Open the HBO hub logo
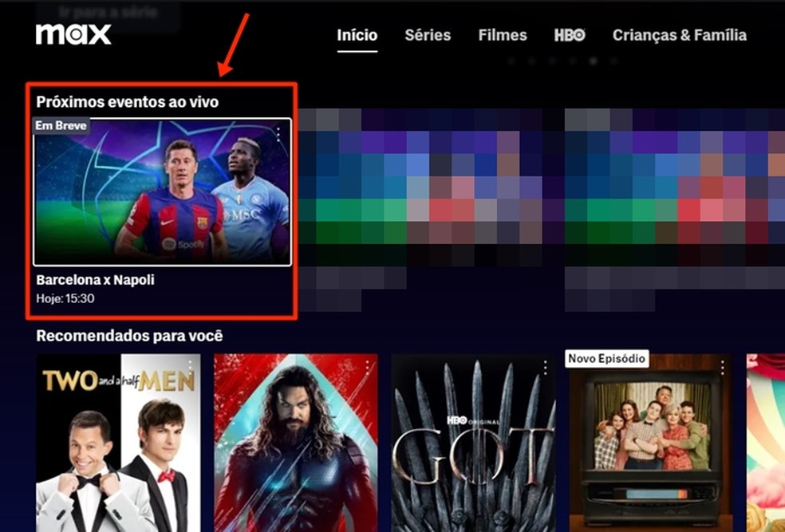785x532 pixels. click(x=570, y=35)
